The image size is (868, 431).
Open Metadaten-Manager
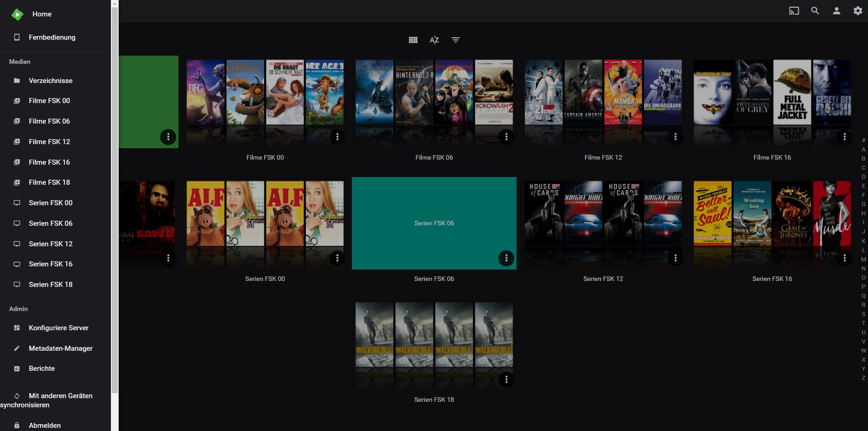coord(55,348)
